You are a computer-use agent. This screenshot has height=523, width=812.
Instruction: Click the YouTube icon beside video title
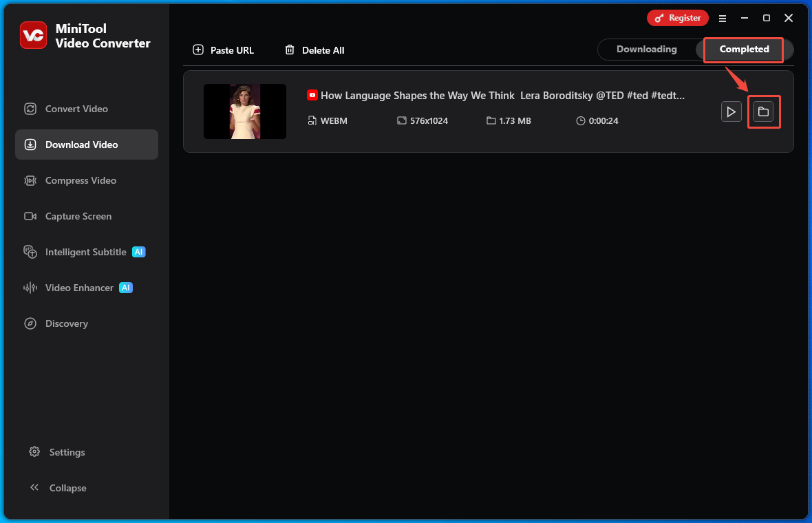(312, 95)
